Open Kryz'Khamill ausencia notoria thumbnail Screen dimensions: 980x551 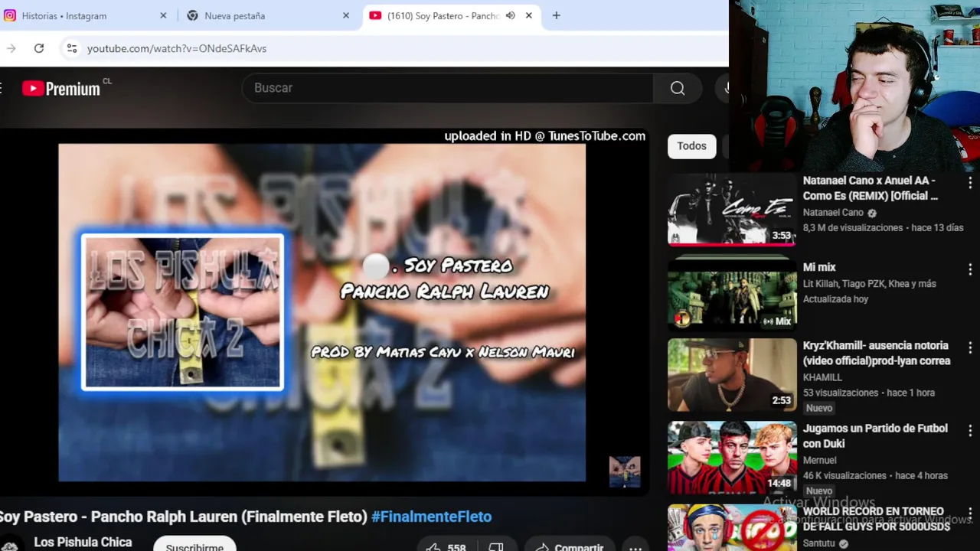coord(732,375)
